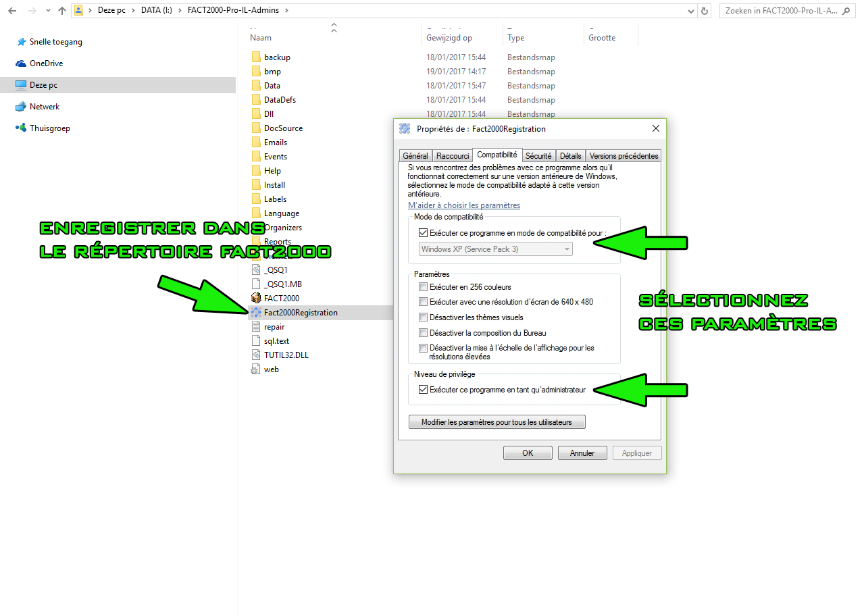Sort files by Gewijzigd op column
864x616 pixels.
point(449,38)
